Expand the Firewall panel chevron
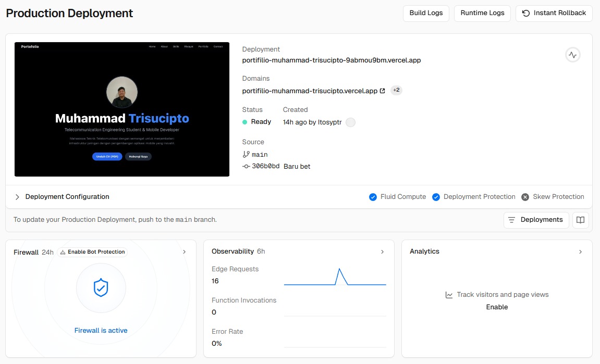Image resolution: width=600 pixels, height=364 pixels. [x=184, y=252]
